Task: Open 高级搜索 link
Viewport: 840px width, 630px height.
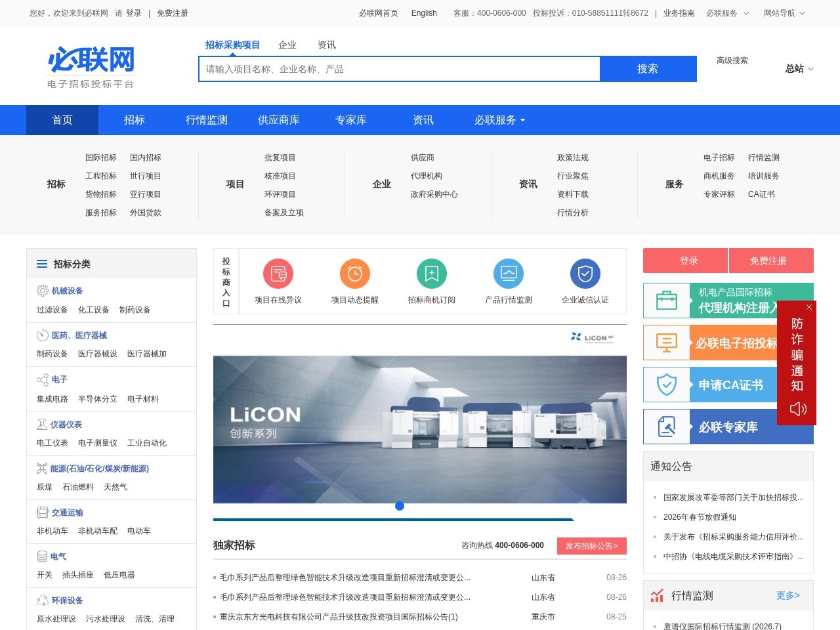Action: coord(732,60)
